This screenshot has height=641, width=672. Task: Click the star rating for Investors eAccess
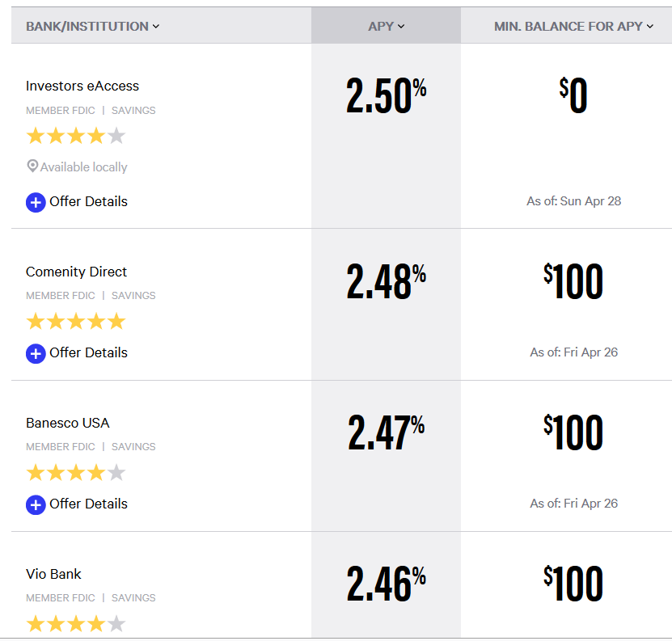point(76,136)
